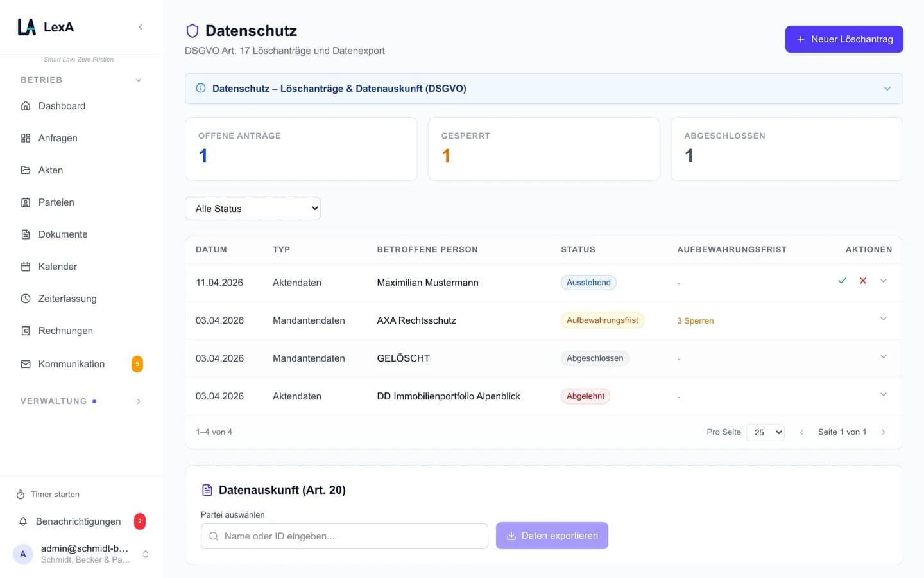This screenshot has width=924, height=578.
Task: Click the Benachrichtigungen bell icon
Action: click(23, 521)
